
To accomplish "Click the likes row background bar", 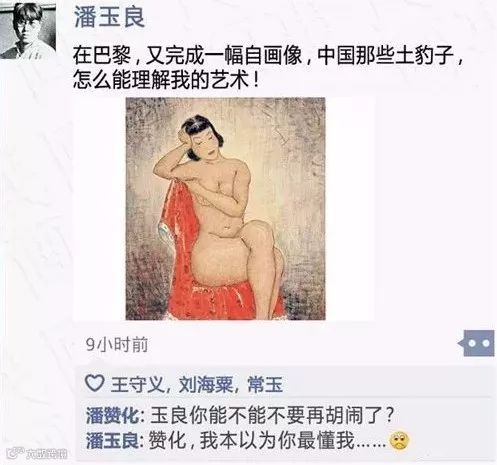I will pos(285,384).
